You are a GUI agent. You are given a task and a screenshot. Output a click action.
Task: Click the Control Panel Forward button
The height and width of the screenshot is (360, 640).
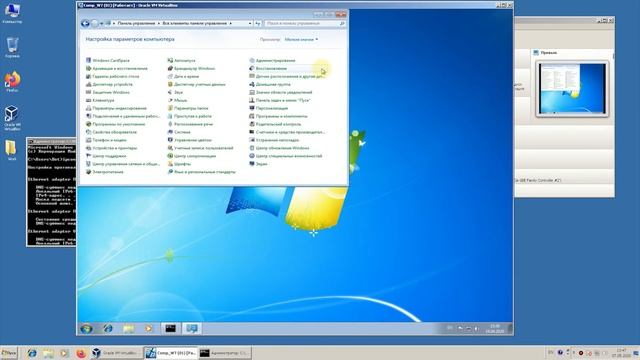pos(95,24)
